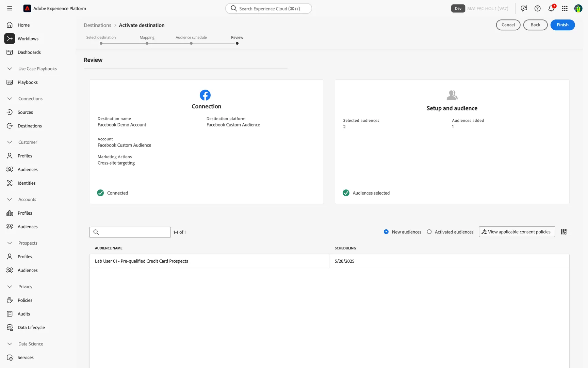This screenshot has height=368, width=588.
Task: Jump to the Audience schedule step
Action: 191,43
